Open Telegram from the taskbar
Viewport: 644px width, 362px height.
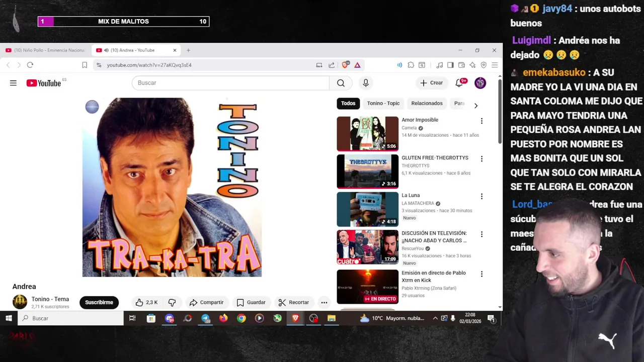coord(205,318)
